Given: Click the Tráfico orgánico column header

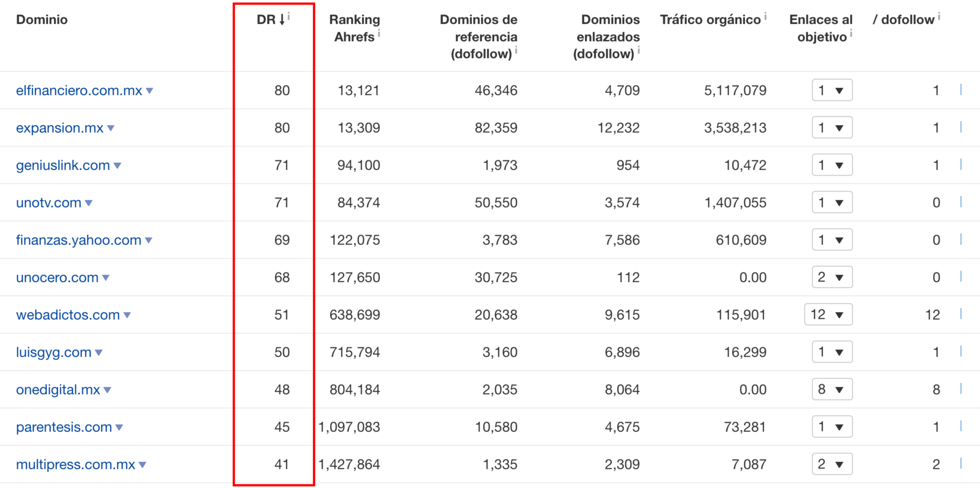Looking at the screenshot, I should pos(710,20).
